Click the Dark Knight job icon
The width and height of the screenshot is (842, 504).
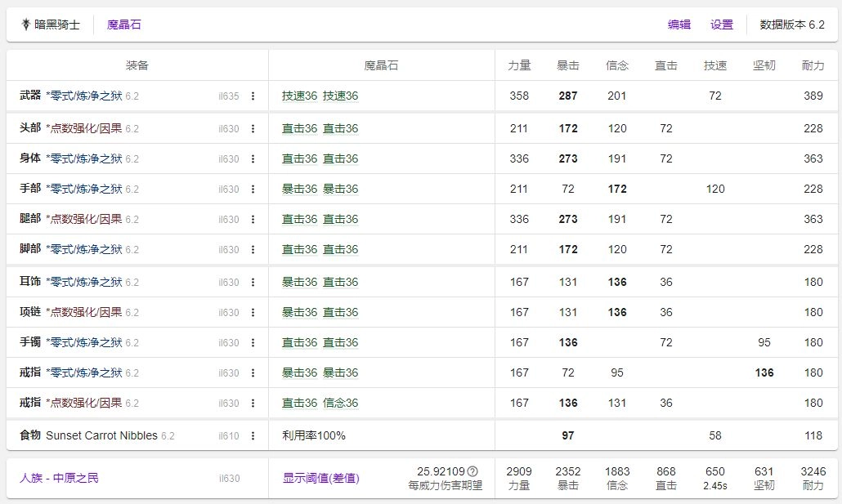point(25,25)
